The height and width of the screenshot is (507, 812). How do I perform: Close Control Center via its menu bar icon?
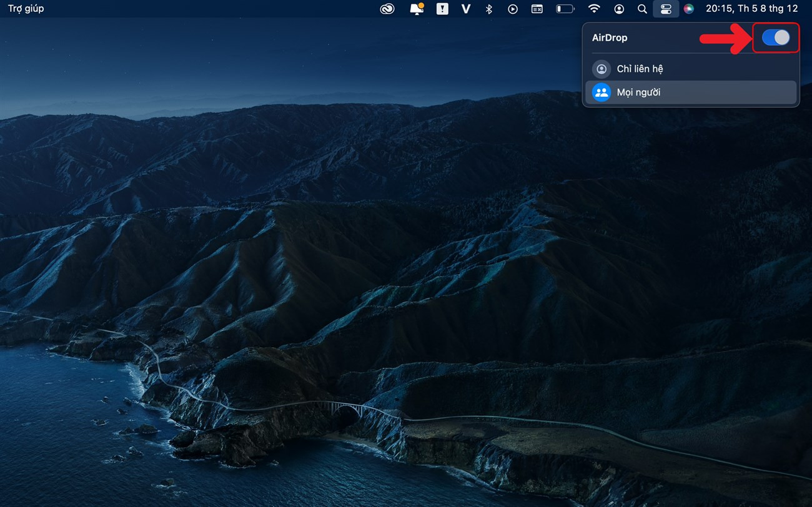[x=666, y=9]
